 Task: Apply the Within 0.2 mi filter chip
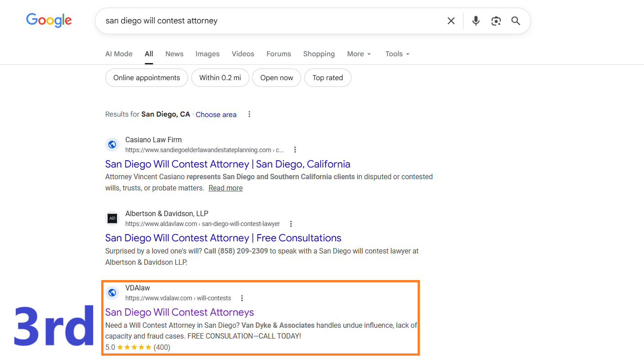coord(220,78)
